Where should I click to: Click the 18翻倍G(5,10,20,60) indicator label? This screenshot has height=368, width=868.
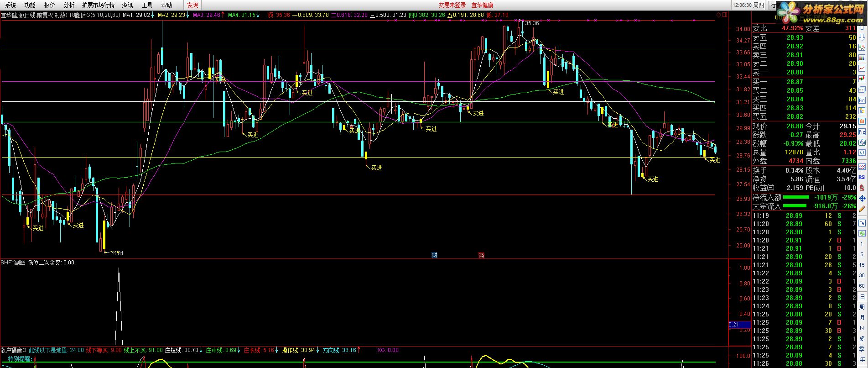pyautogui.click(x=95, y=15)
